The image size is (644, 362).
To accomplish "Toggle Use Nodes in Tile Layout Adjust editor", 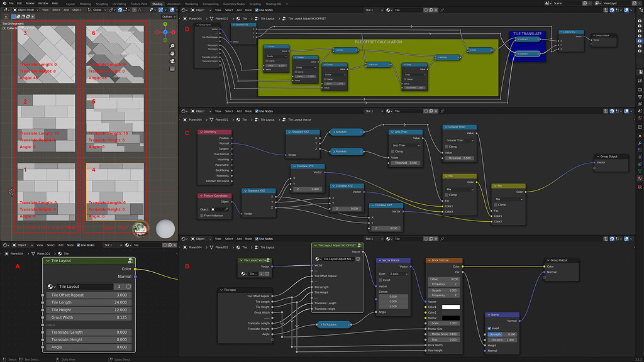I will pyautogui.click(x=257, y=10).
